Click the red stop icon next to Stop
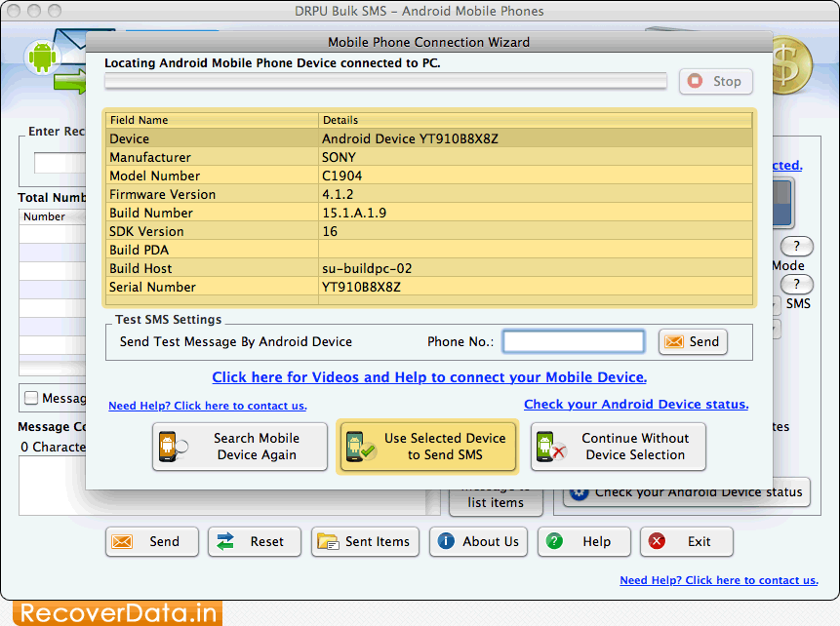The width and height of the screenshot is (840, 626). (695, 81)
